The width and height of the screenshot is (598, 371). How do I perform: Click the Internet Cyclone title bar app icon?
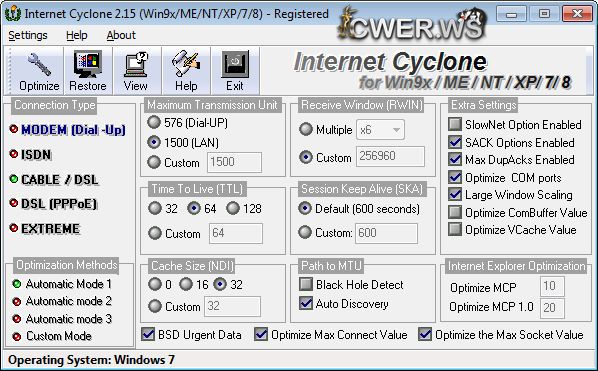(x=13, y=14)
